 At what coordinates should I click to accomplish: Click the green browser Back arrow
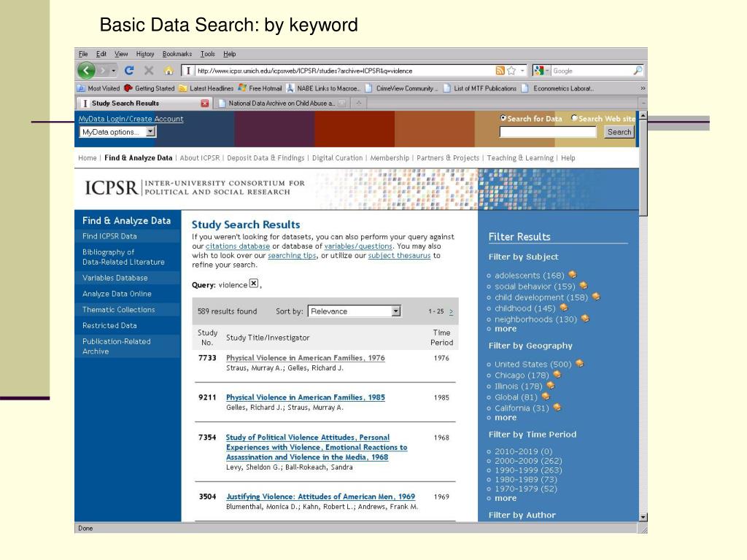coord(86,71)
